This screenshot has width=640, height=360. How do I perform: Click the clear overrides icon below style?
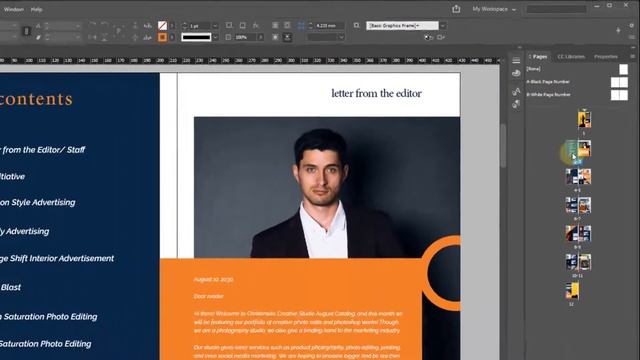point(428,37)
